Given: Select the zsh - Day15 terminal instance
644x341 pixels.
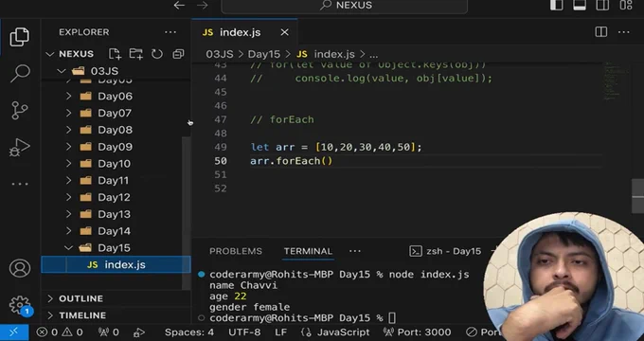Looking at the screenshot, I should [x=445, y=251].
